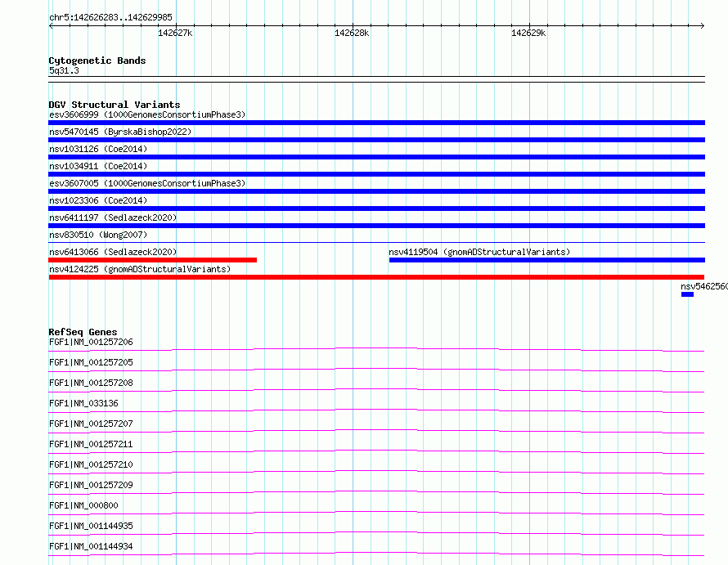Click the 142629k ruler tick label

(x=528, y=33)
